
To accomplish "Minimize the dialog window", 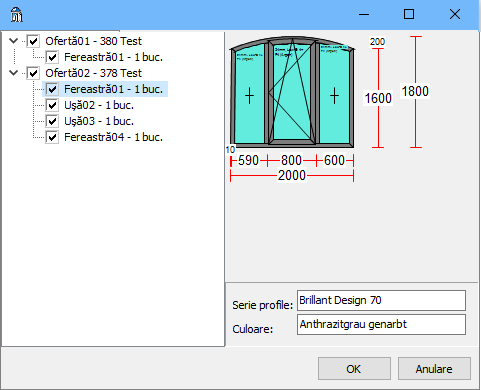I will 364,14.
